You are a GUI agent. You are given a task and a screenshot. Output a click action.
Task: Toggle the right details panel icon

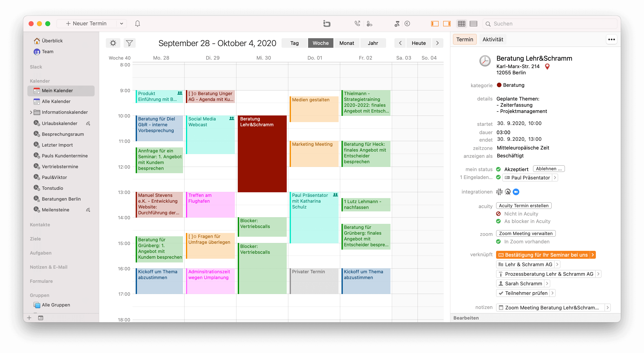447,23
